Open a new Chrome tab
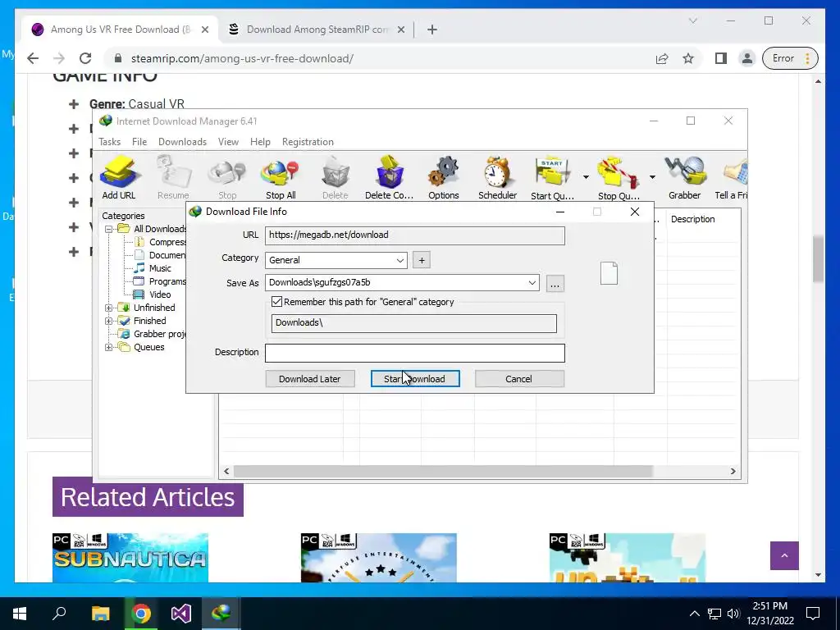 click(432, 30)
